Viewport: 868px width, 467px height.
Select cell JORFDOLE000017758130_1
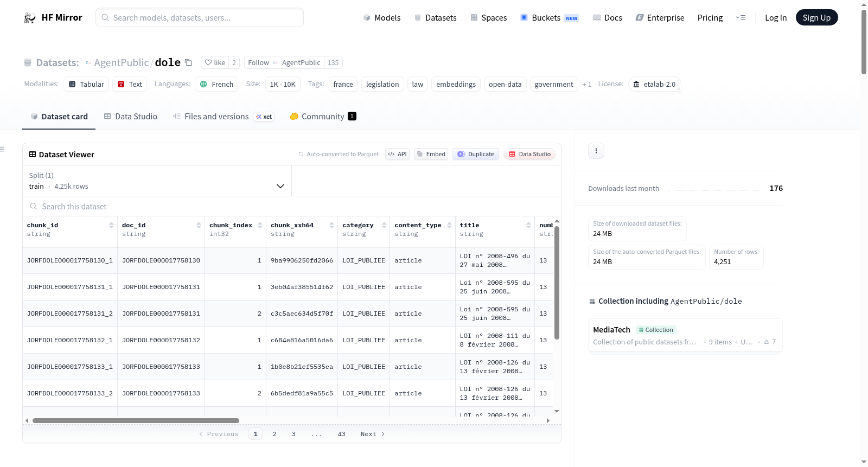(x=70, y=260)
